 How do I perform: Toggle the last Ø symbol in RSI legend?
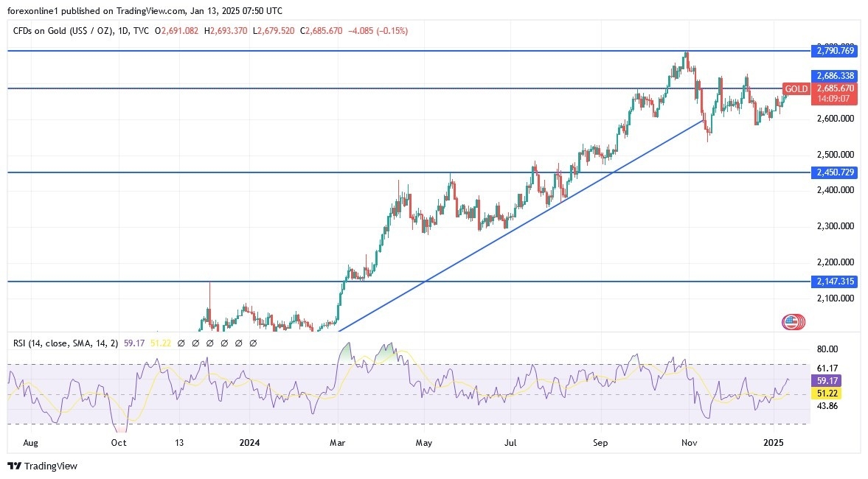coord(252,343)
